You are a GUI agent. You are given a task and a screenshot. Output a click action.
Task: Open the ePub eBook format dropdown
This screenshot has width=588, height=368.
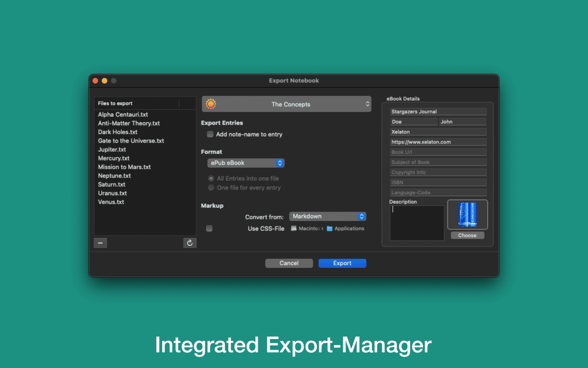pos(246,163)
